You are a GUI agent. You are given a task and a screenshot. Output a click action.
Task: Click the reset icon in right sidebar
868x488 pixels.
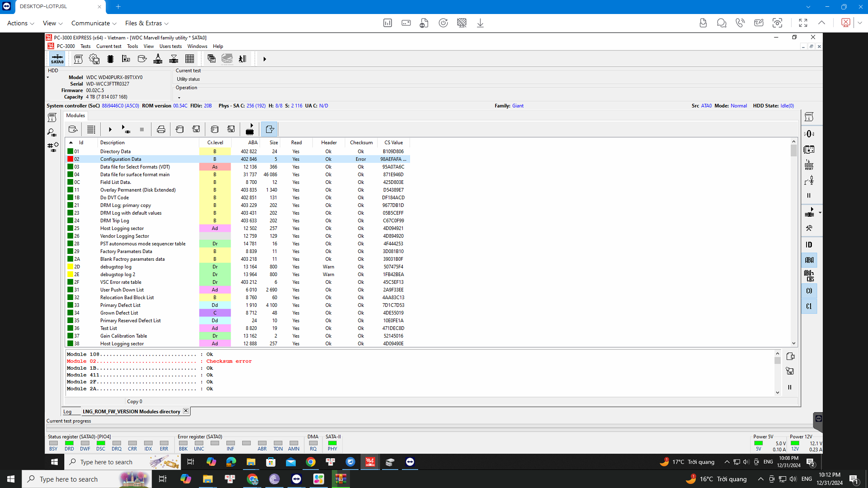pyautogui.click(x=809, y=165)
